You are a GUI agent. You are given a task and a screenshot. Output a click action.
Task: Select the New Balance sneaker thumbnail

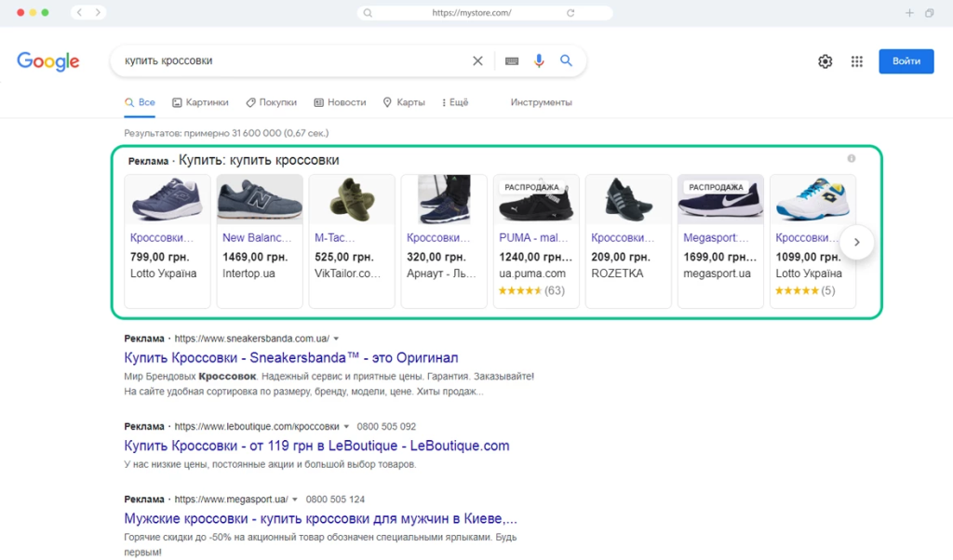tap(260, 199)
